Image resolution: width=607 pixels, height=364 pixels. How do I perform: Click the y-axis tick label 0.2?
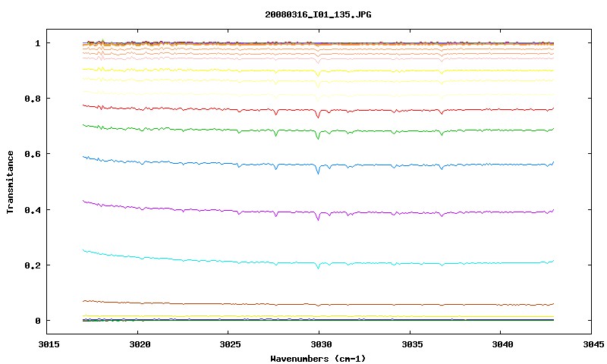tap(33, 265)
